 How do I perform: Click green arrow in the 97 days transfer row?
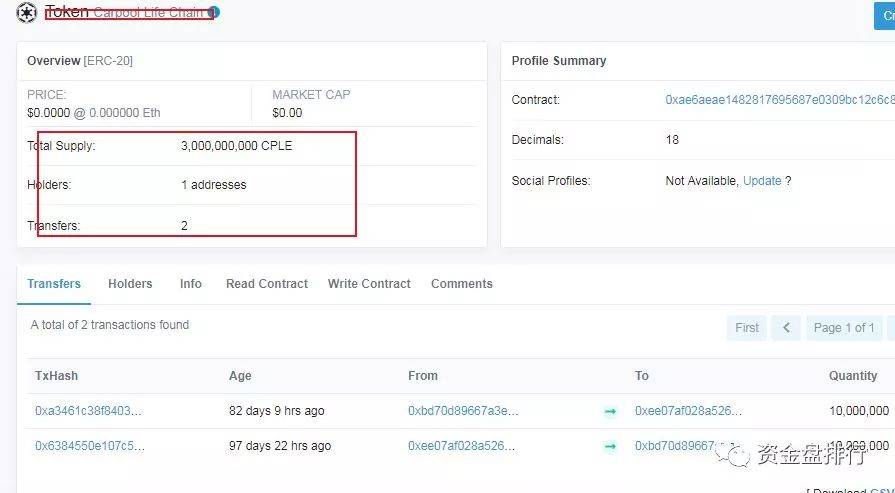click(610, 446)
